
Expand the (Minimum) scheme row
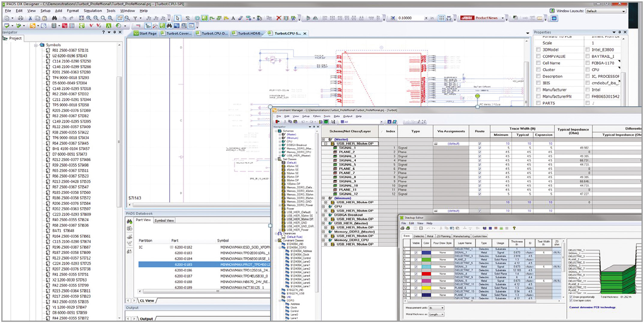pyautogui.click(x=324, y=198)
